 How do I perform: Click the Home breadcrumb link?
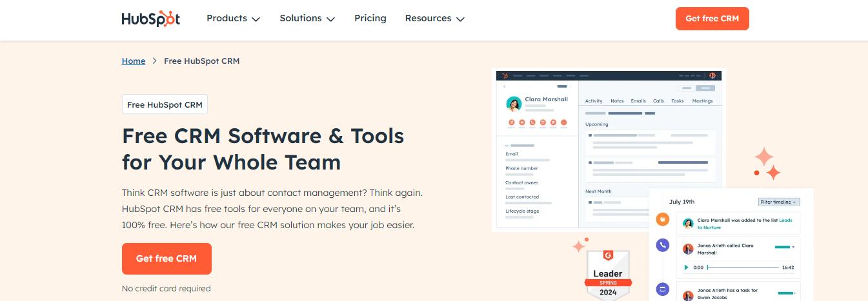(134, 61)
